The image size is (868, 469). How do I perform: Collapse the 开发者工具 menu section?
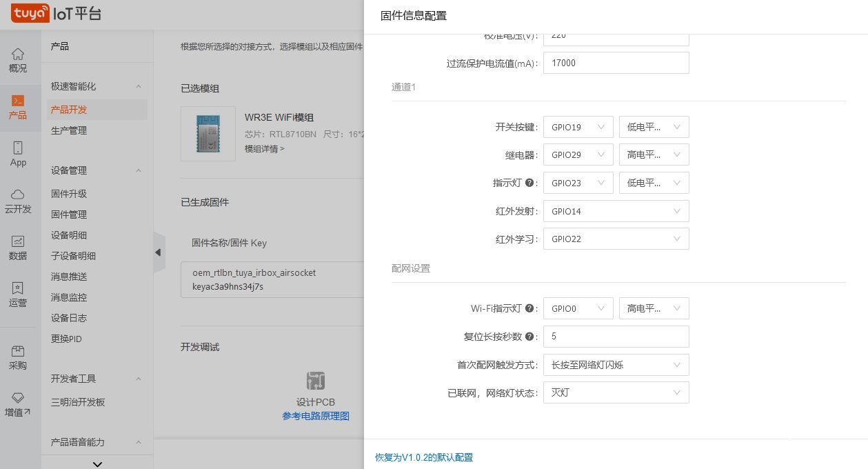pos(138,379)
